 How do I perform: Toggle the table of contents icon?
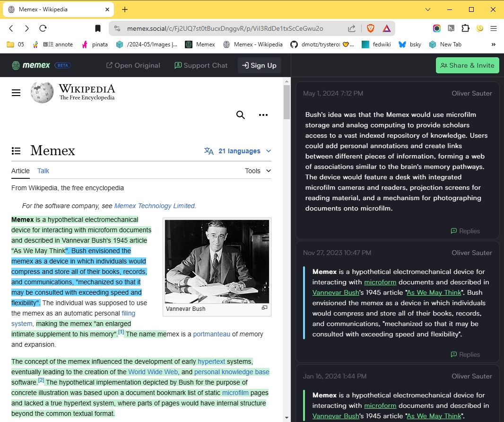16,150
